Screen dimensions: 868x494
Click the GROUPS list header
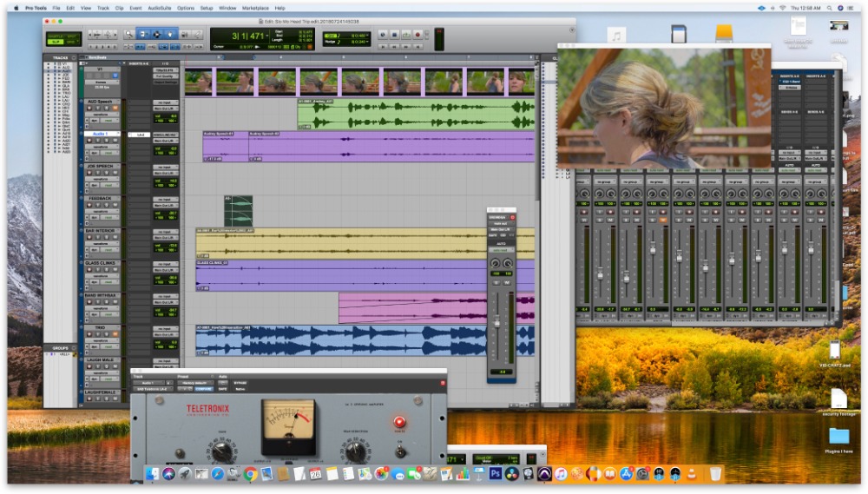[x=59, y=348]
